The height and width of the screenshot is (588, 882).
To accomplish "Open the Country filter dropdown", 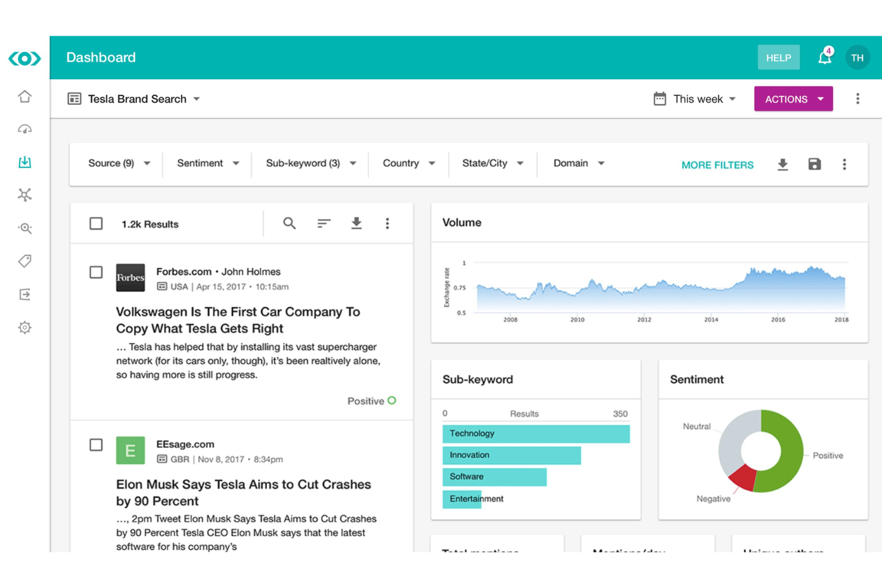I will pyautogui.click(x=409, y=163).
